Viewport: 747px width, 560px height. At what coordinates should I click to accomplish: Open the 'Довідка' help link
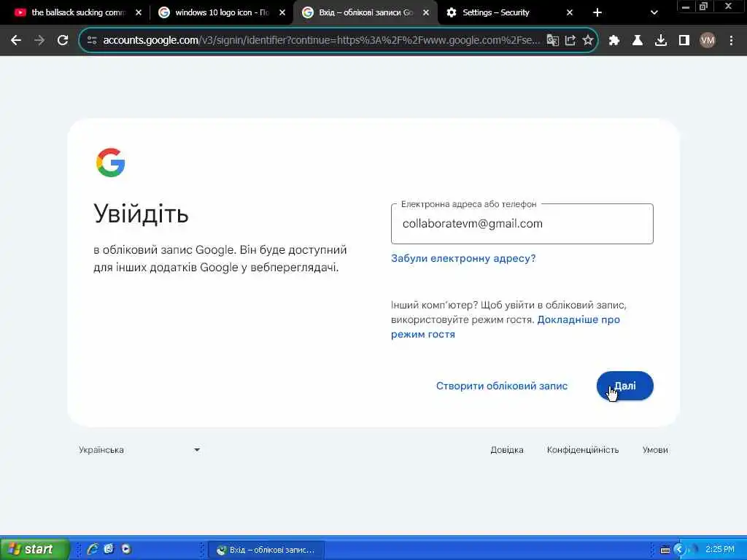(507, 450)
